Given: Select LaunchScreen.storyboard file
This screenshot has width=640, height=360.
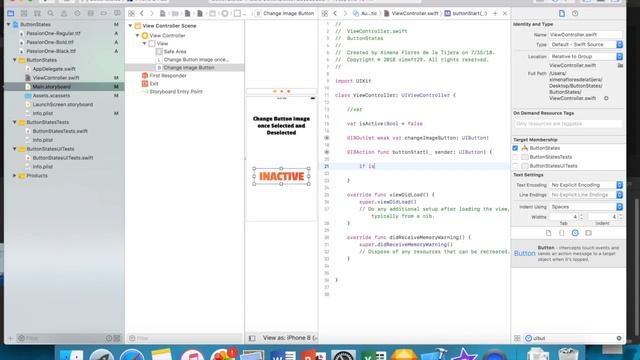Looking at the screenshot, I should (62, 104).
